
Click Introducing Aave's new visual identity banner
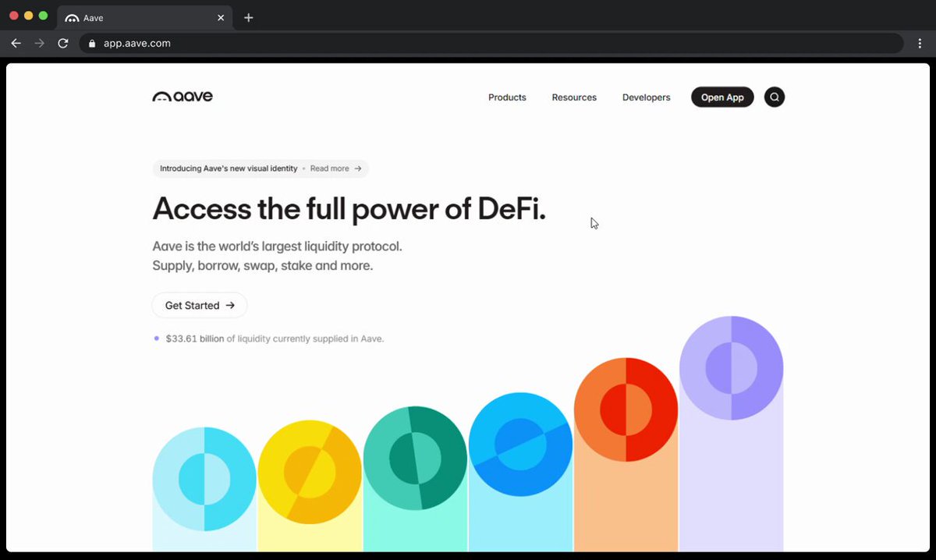coord(261,168)
